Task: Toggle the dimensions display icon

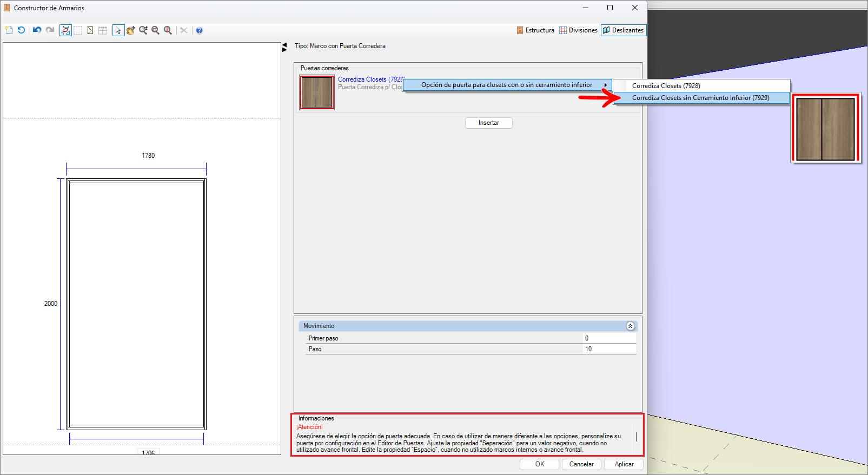Action: [65, 30]
